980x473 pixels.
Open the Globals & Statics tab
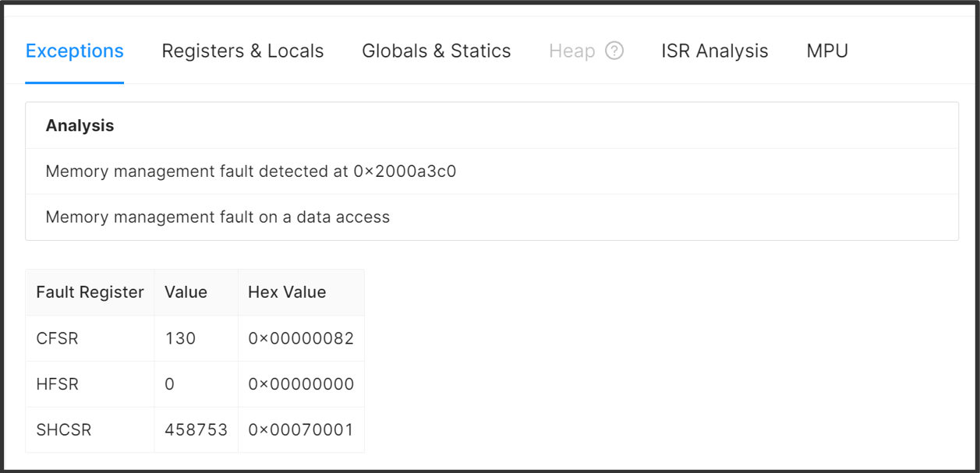(x=436, y=50)
